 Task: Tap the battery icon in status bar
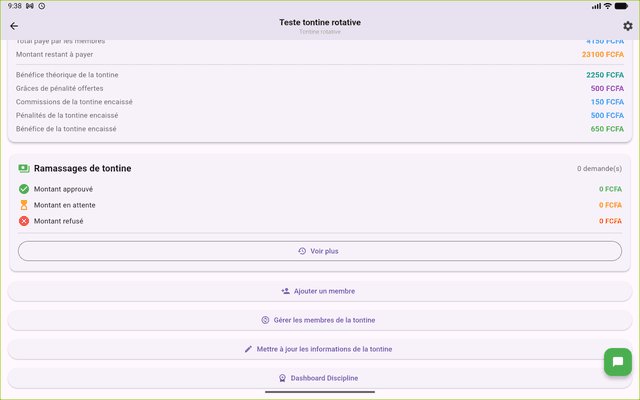pyautogui.click(x=621, y=6)
